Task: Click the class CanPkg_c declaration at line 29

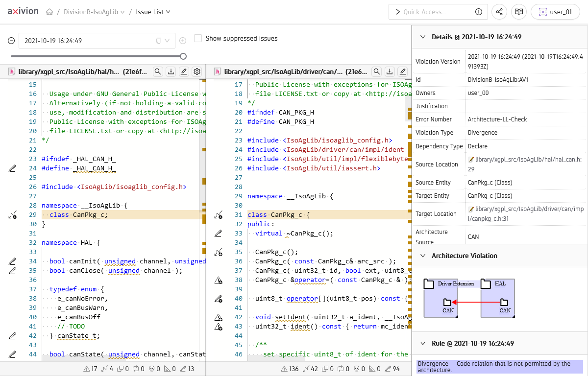Action: pyautogui.click(x=78, y=215)
